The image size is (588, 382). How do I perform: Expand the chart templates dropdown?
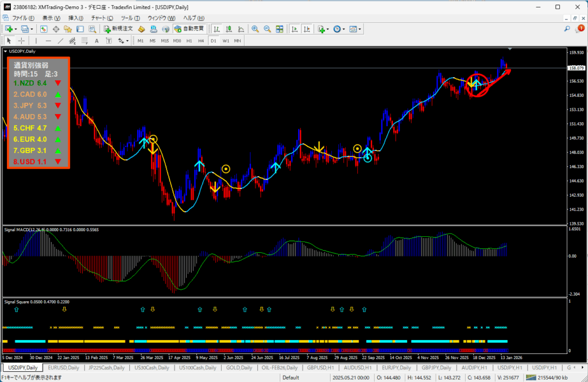pyautogui.click(x=360, y=29)
